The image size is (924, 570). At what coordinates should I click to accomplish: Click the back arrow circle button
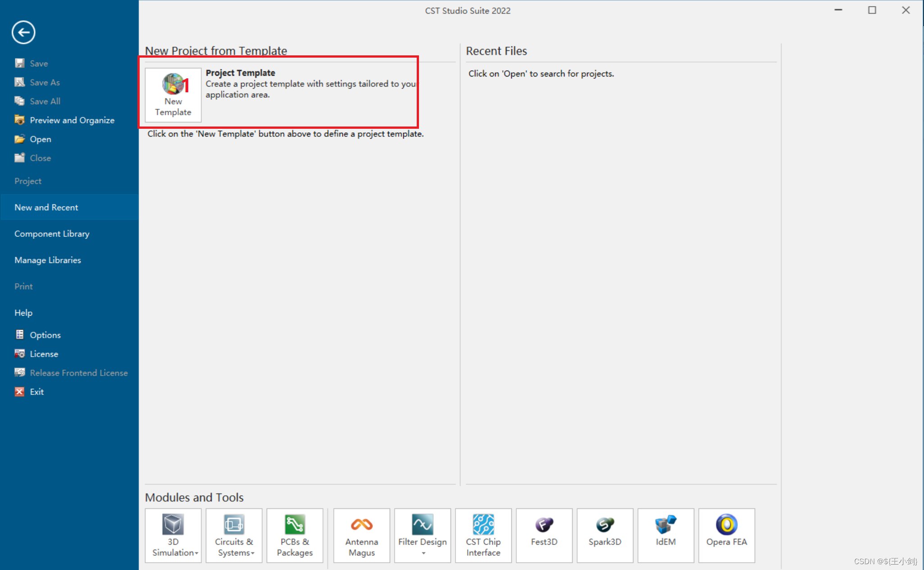[23, 32]
